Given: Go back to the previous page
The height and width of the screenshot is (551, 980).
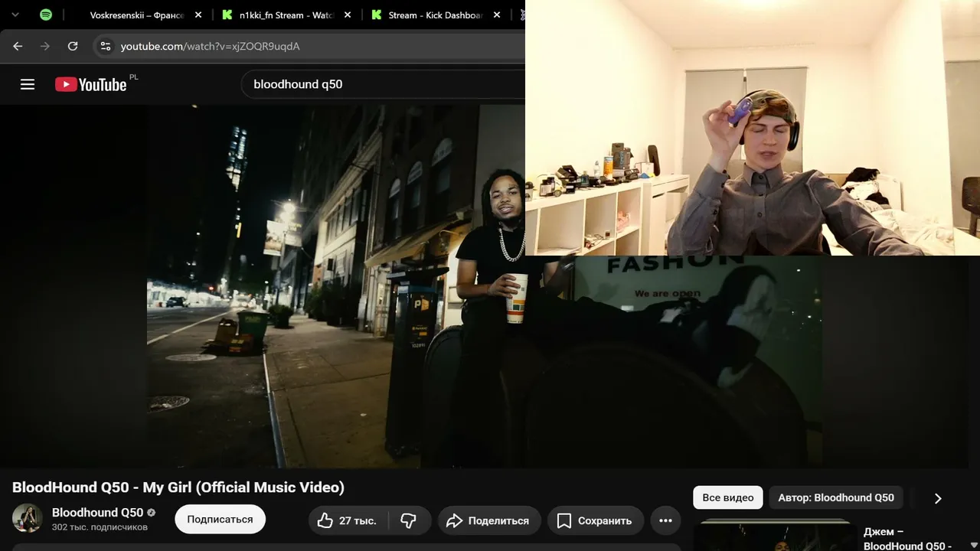Looking at the screenshot, I should click(x=18, y=46).
